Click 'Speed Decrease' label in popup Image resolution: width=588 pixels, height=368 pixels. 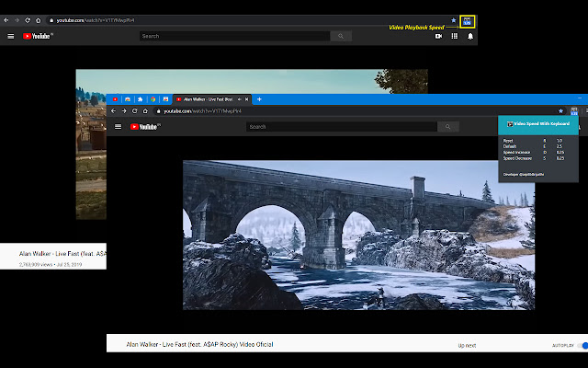[x=517, y=158]
